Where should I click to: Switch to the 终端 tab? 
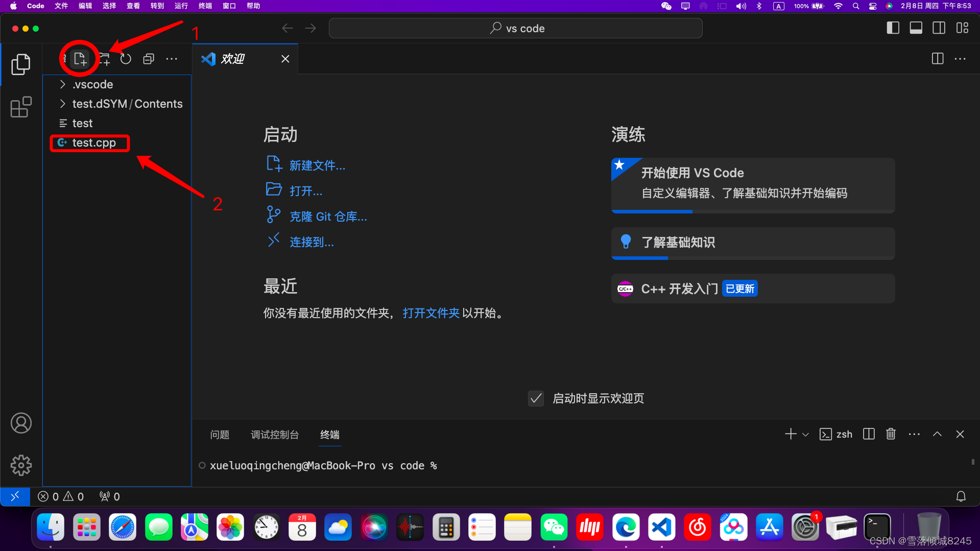(330, 435)
